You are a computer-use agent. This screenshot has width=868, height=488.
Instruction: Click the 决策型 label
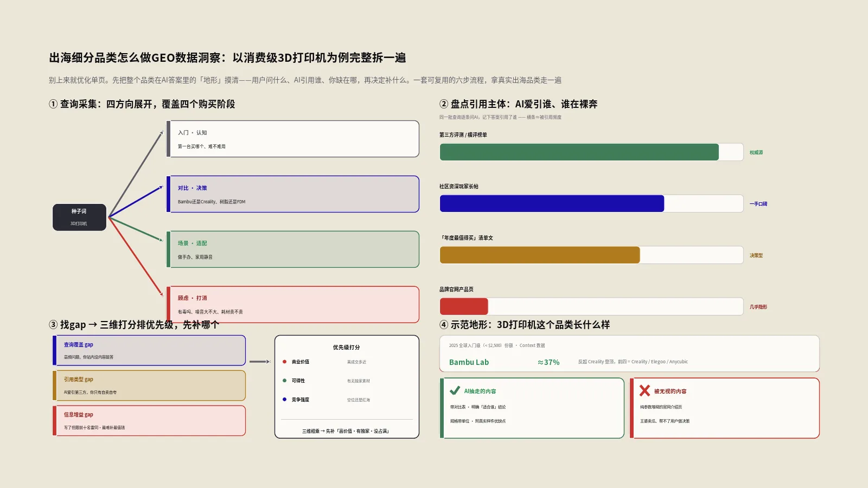click(756, 255)
